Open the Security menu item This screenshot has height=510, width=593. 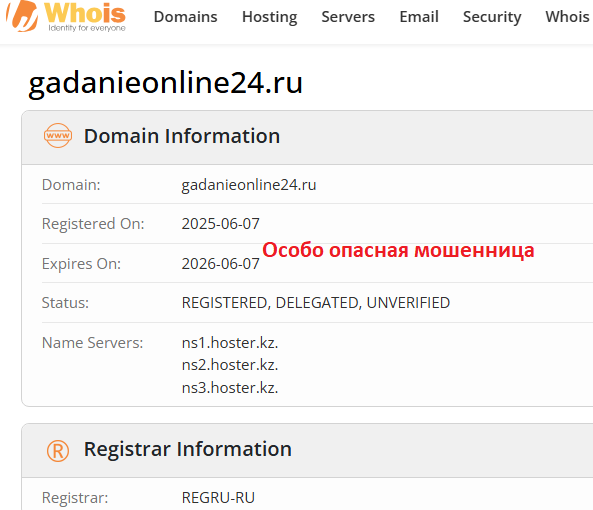tap(492, 17)
